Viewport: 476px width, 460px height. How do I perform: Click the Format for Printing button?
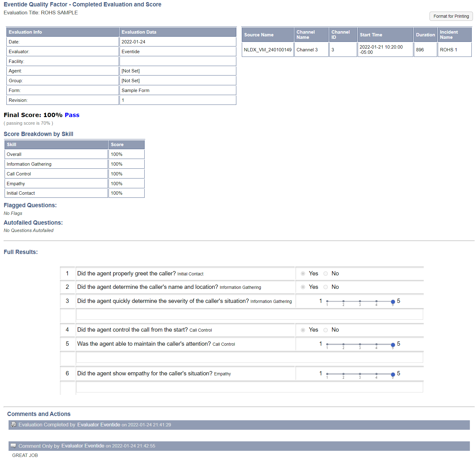click(x=451, y=16)
